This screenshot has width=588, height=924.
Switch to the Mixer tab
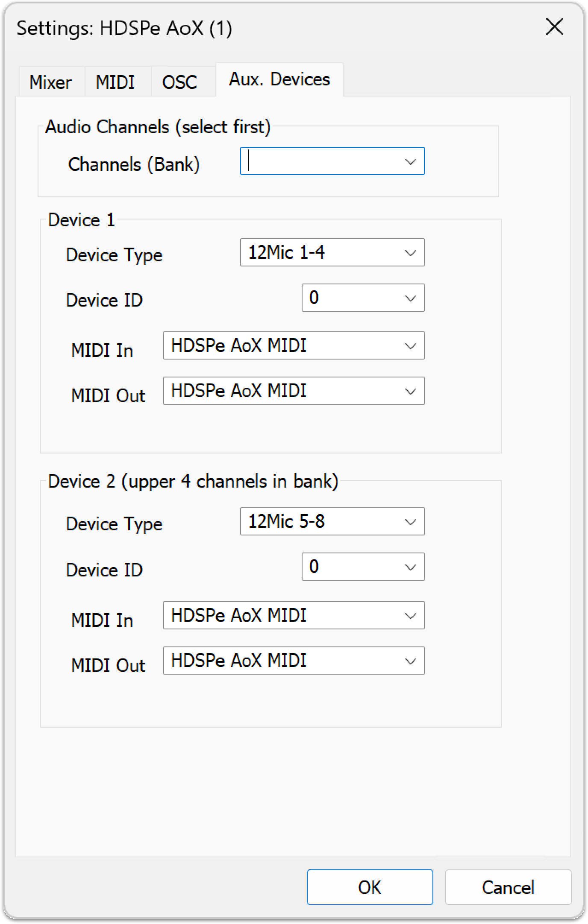click(x=50, y=82)
